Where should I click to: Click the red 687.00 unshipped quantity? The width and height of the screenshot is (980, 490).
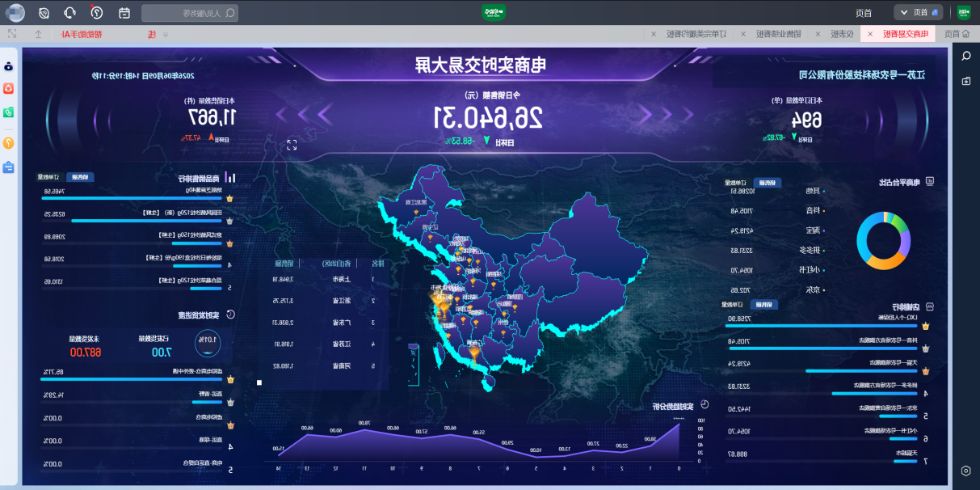85,352
